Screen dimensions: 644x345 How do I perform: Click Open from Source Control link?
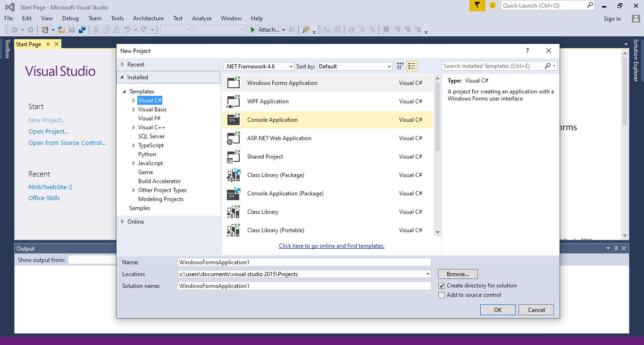point(67,143)
